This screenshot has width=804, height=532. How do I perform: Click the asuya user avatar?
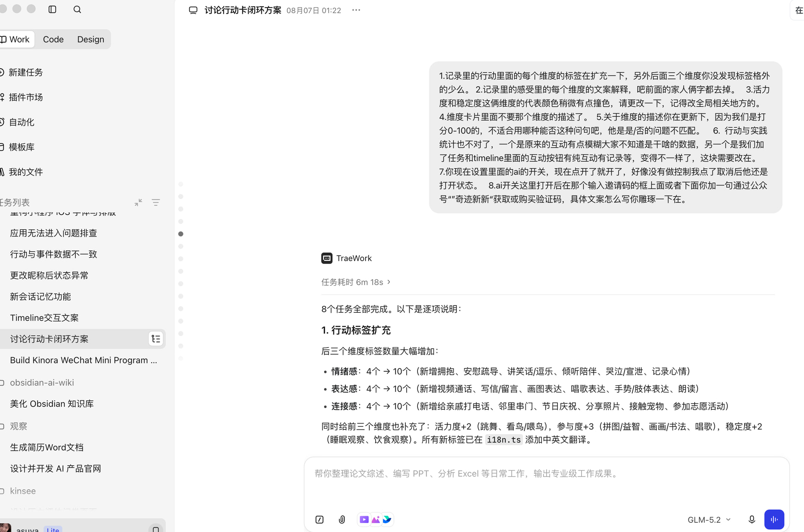(x=5, y=528)
